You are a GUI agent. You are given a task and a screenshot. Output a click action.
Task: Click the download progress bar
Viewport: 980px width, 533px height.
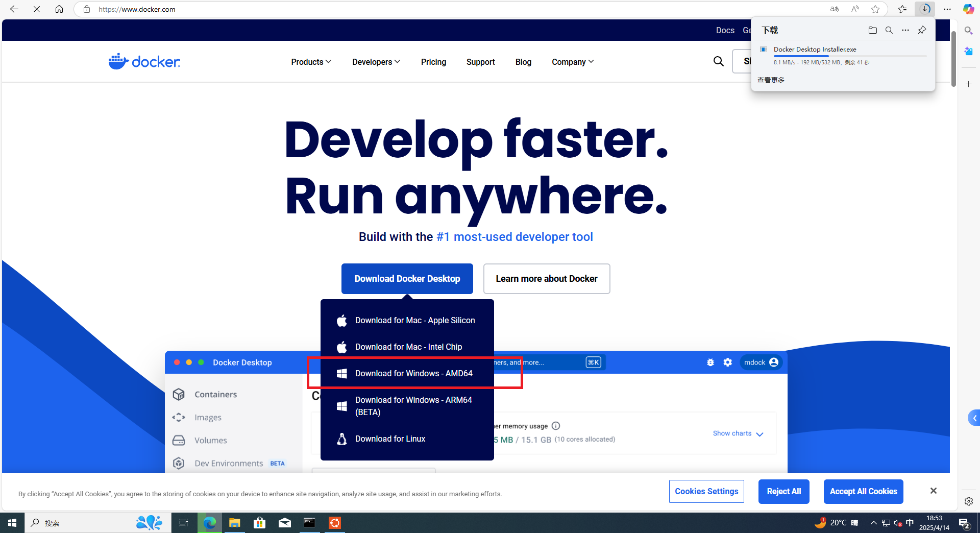[850, 56]
